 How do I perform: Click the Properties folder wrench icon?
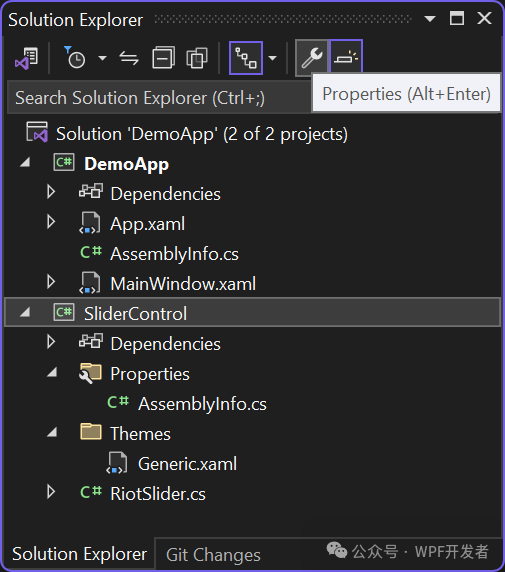click(x=90, y=373)
